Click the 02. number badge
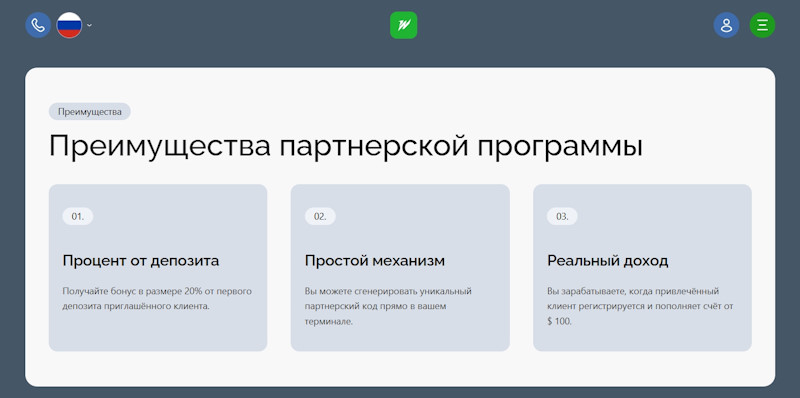This screenshot has height=398, width=800. pos(320,216)
